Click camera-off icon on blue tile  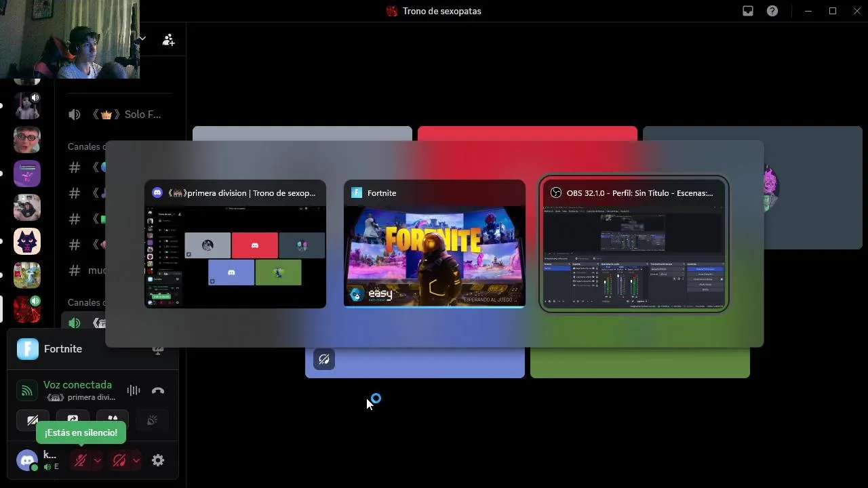tap(324, 359)
